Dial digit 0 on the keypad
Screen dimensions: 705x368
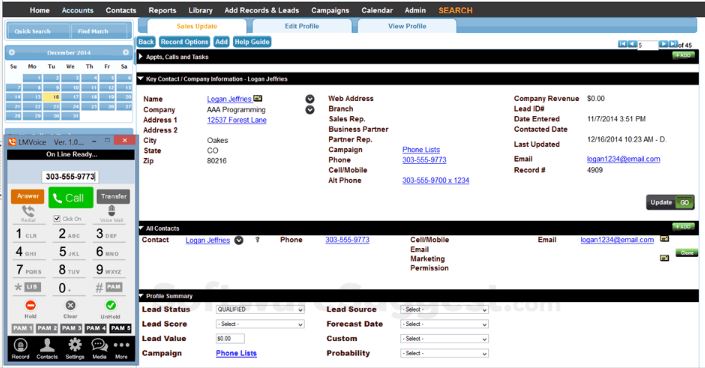coord(64,288)
